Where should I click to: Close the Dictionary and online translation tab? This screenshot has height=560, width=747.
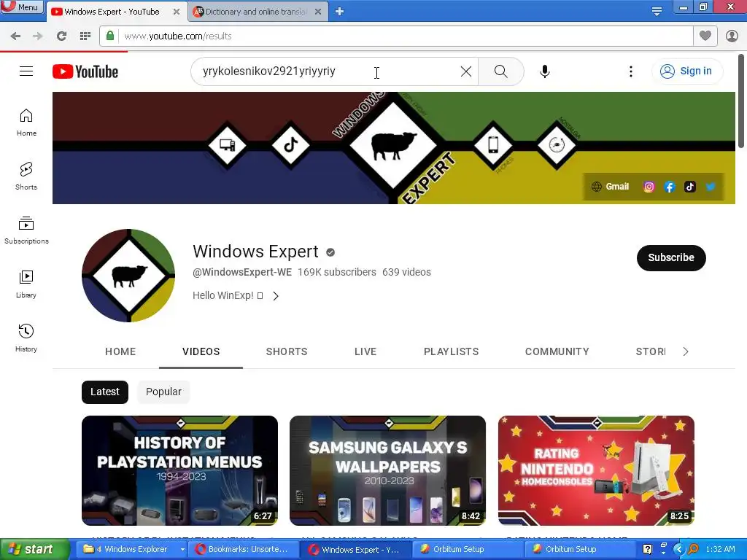[x=318, y=12]
